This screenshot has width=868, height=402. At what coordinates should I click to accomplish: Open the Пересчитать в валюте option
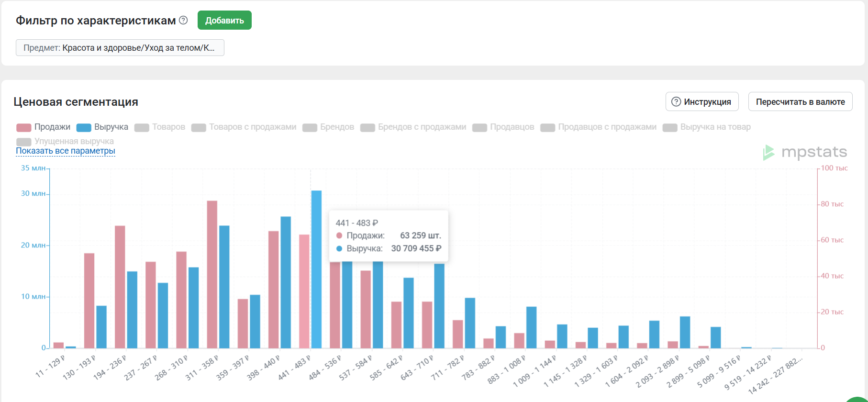[800, 102]
